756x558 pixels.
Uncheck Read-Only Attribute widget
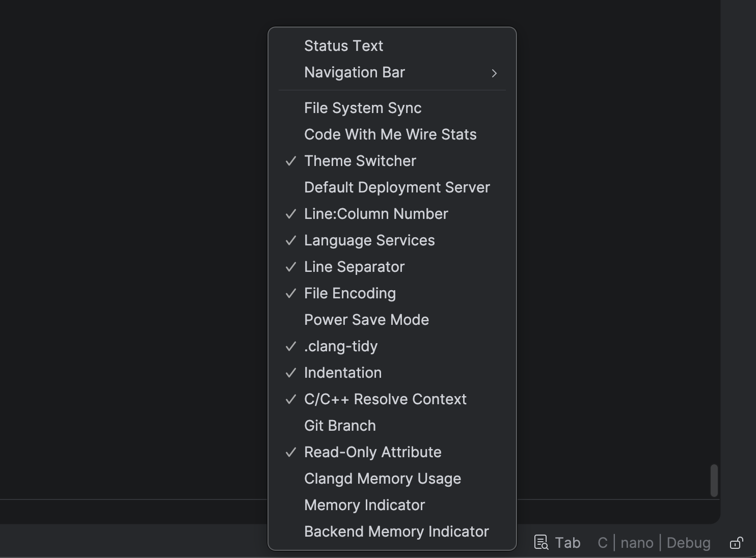[392, 452]
